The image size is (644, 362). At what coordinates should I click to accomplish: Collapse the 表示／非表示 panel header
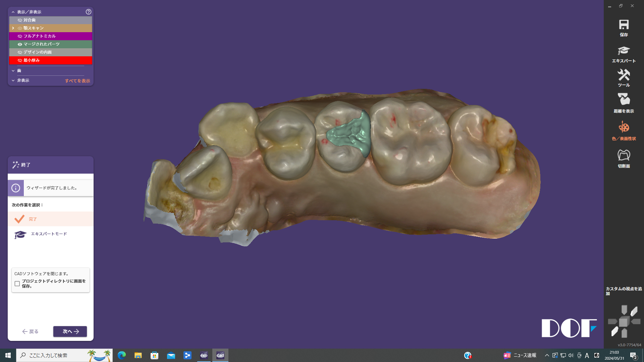click(x=13, y=12)
